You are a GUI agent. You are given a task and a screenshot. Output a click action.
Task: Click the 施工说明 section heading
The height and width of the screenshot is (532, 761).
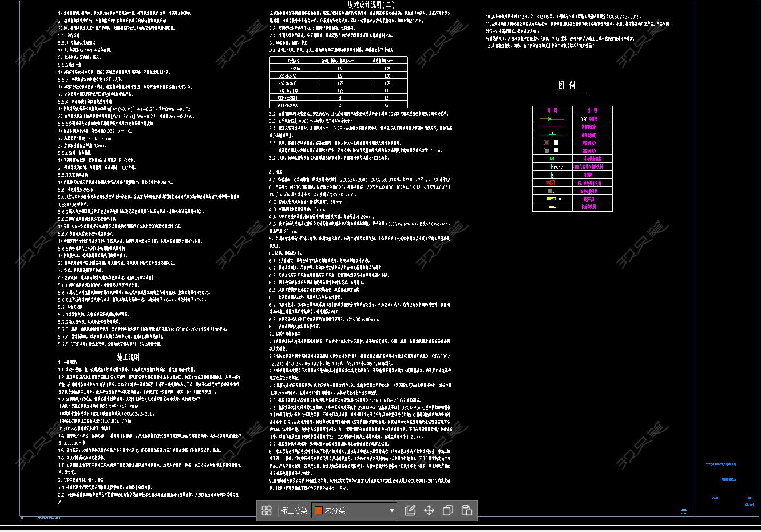pos(128,357)
